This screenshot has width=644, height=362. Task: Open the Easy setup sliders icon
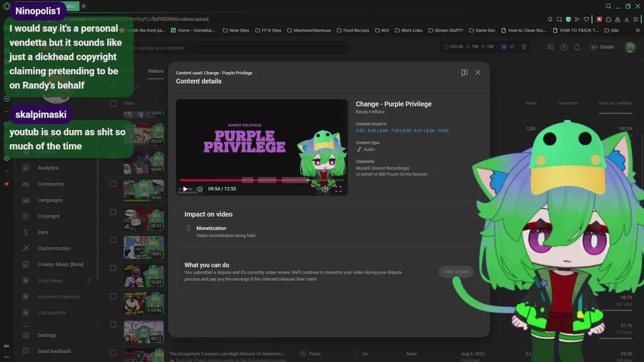635,19
